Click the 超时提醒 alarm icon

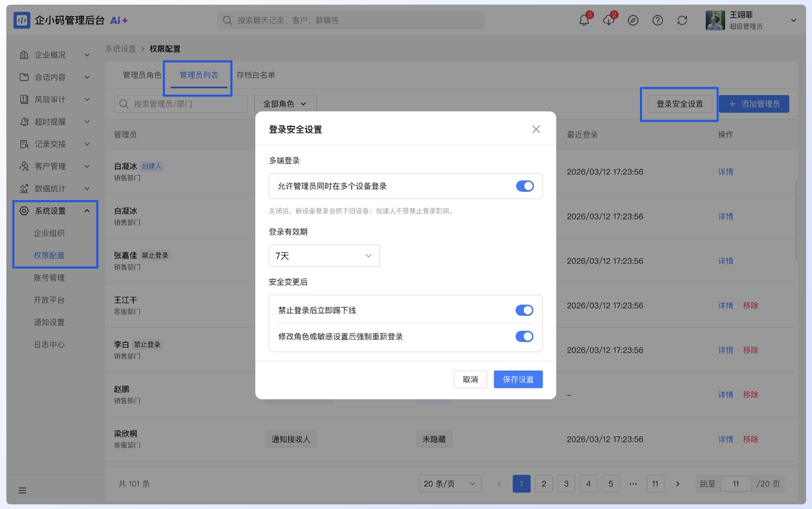[x=24, y=122]
